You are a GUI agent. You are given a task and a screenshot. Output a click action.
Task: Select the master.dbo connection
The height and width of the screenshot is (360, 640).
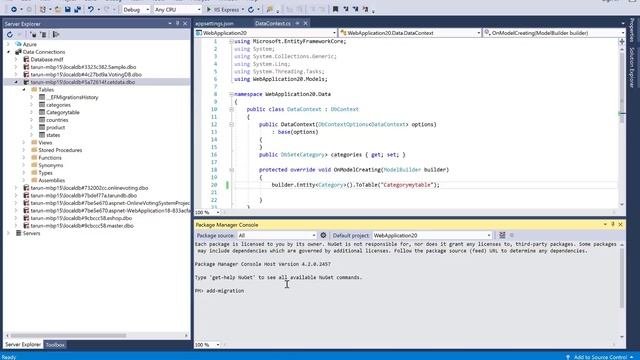tap(82, 225)
